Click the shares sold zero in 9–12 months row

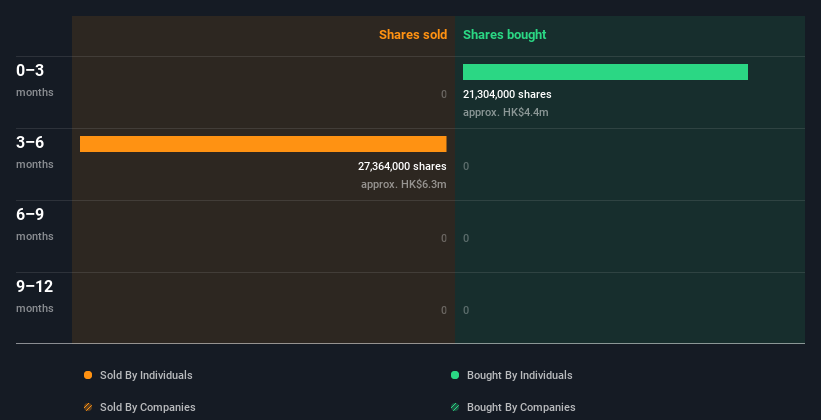pos(444,311)
